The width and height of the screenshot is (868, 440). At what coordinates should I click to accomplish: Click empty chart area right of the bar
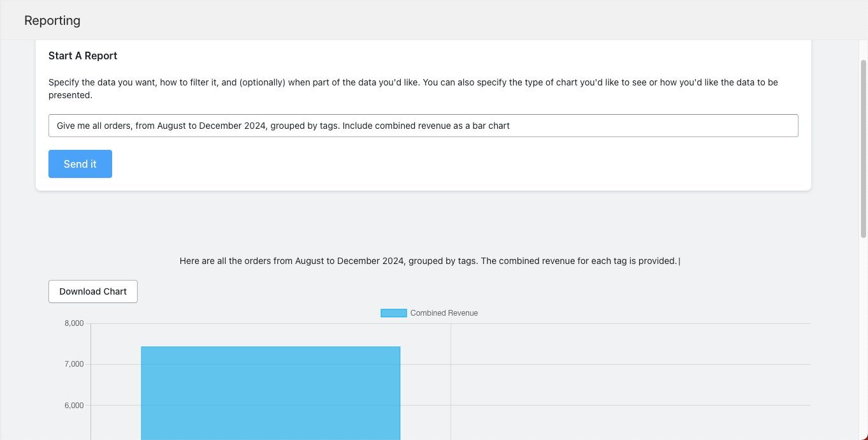point(631,383)
